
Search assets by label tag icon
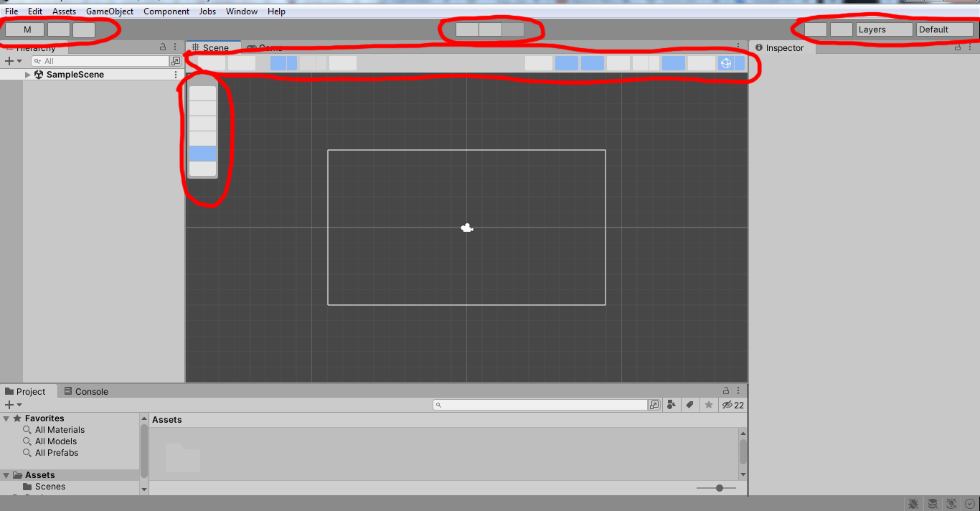tap(689, 405)
